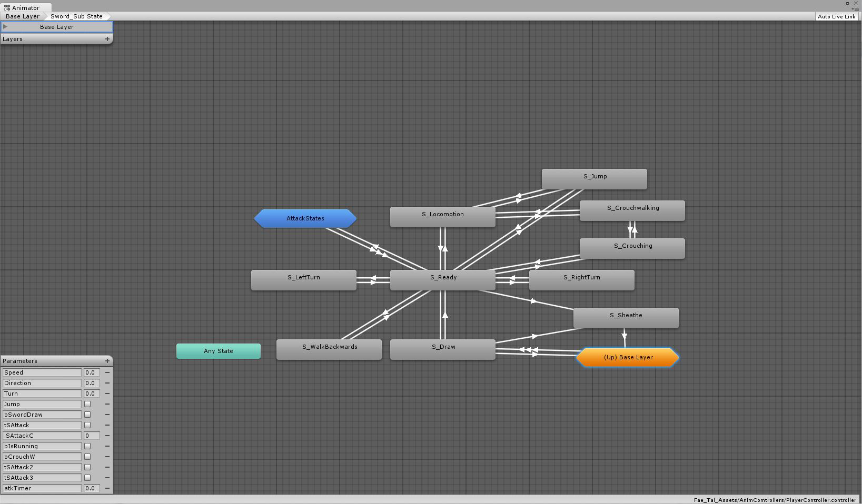Remove the tSAttack parameter with its minus icon
Screen dimensions: 862x504
pos(107,425)
